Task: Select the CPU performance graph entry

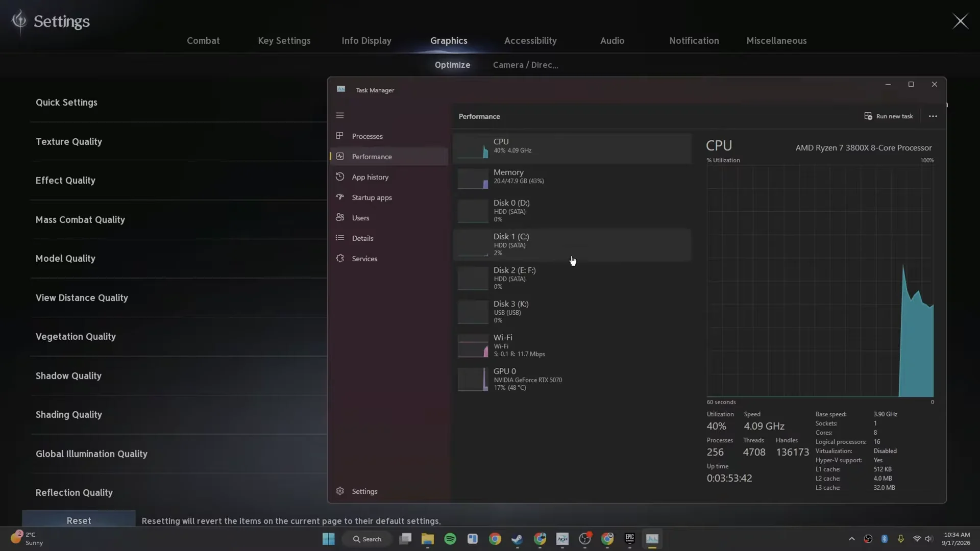Action: pyautogui.click(x=572, y=148)
